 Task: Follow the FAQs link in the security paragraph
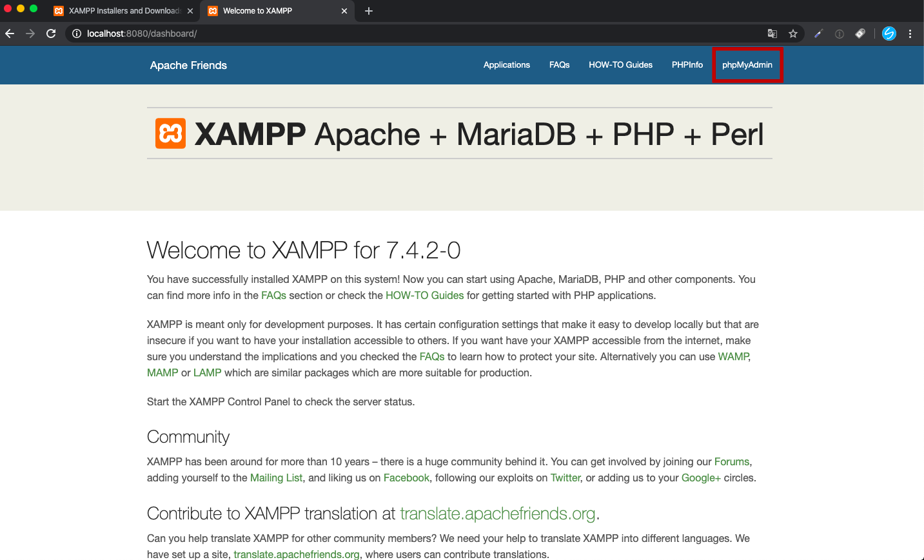pos(432,356)
